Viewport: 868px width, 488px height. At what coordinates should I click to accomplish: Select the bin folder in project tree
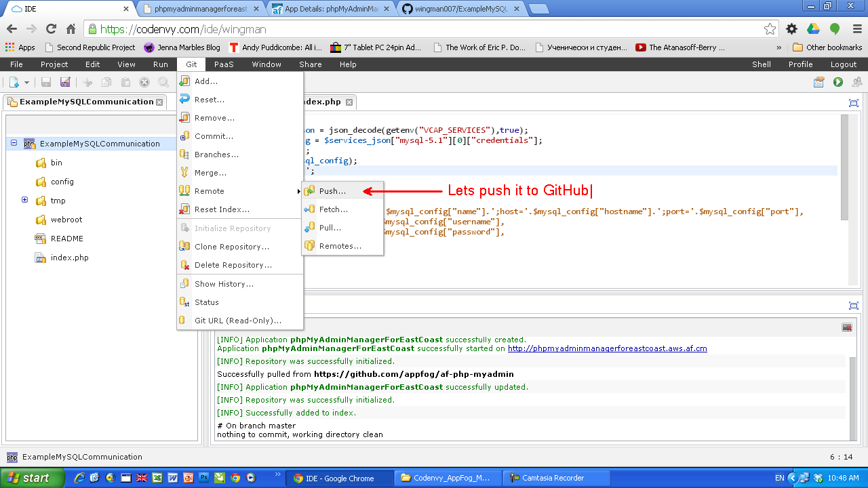click(x=56, y=163)
